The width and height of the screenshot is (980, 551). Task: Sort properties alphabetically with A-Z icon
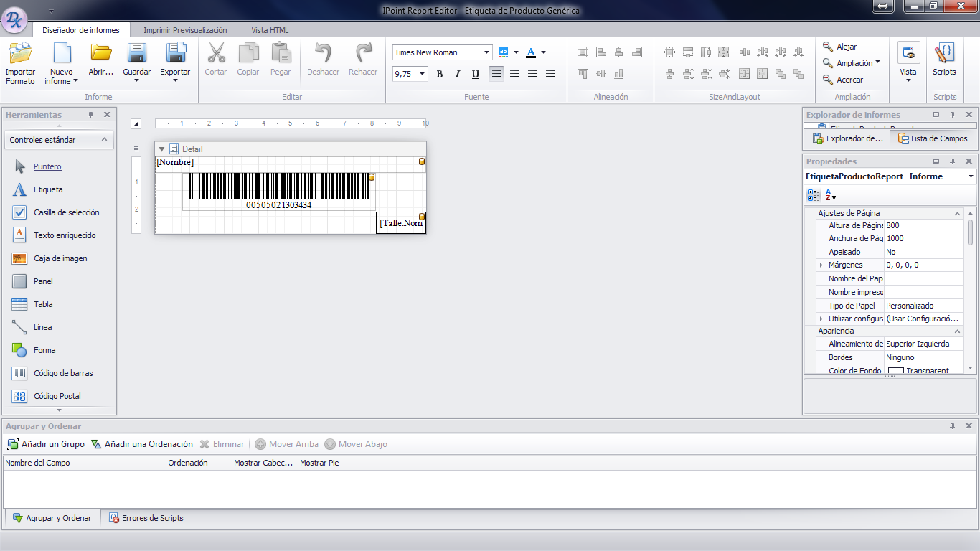830,195
